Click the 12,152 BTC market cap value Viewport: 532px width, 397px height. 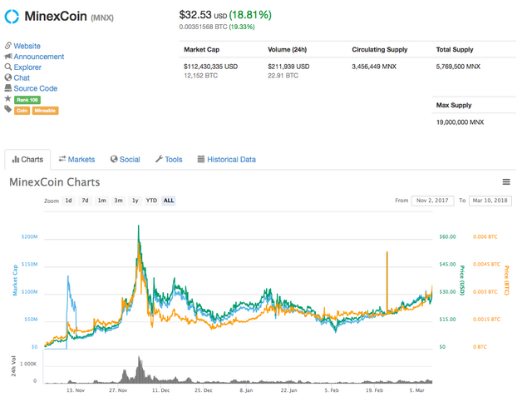click(x=201, y=76)
